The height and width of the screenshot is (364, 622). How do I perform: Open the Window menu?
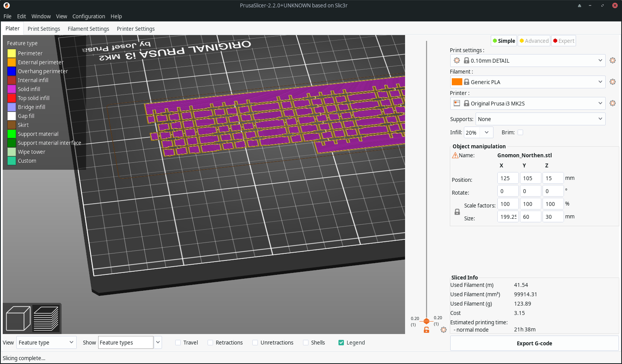point(41,16)
